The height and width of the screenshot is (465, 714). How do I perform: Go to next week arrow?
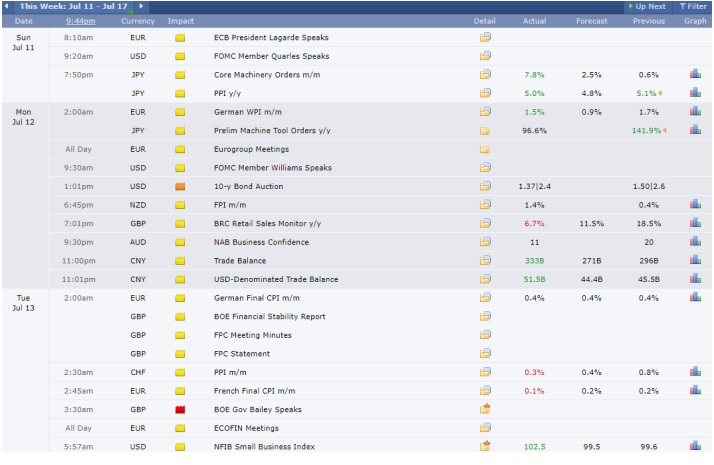(x=141, y=6)
